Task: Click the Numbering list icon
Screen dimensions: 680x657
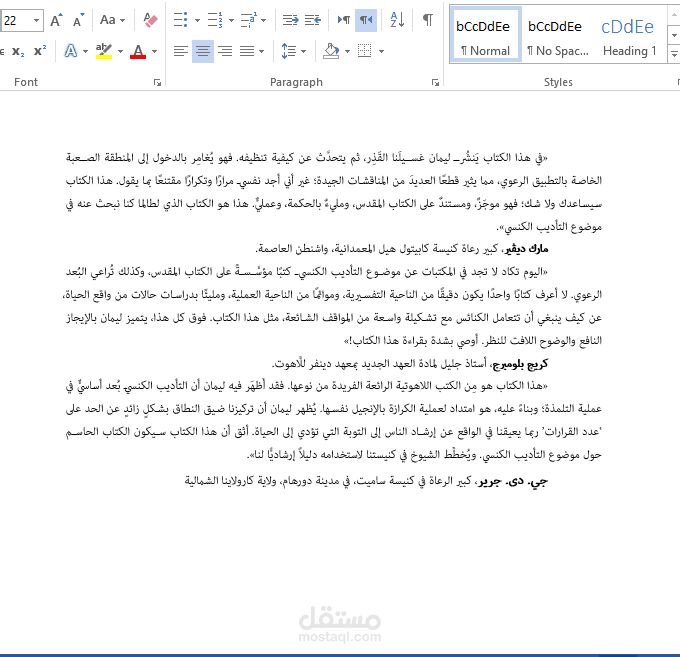Action: tap(215, 20)
